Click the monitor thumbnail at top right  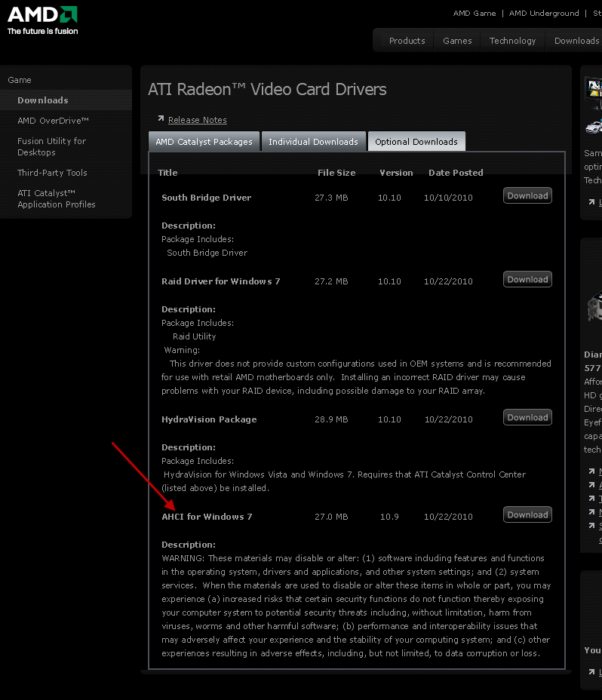pyautogui.click(x=594, y=93)
